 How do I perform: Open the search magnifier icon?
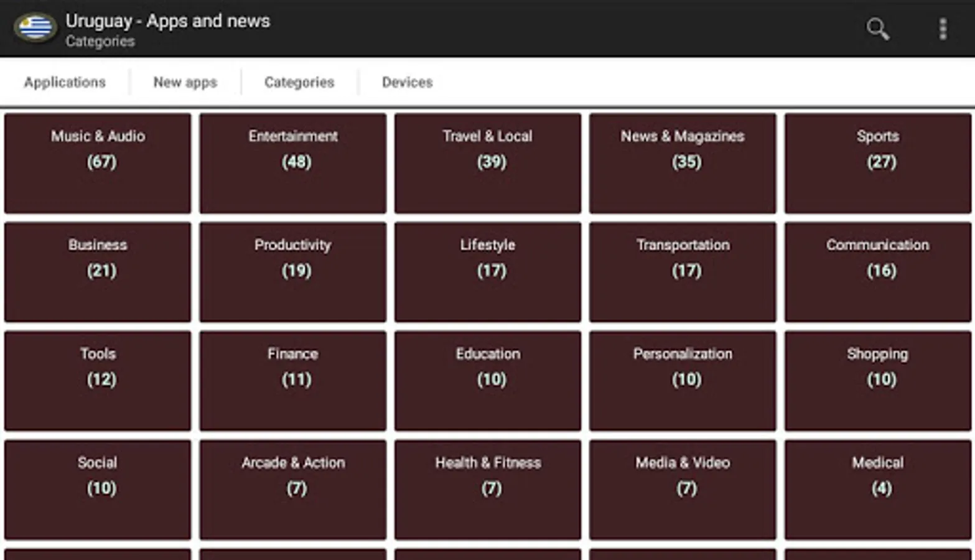point(878,29)
